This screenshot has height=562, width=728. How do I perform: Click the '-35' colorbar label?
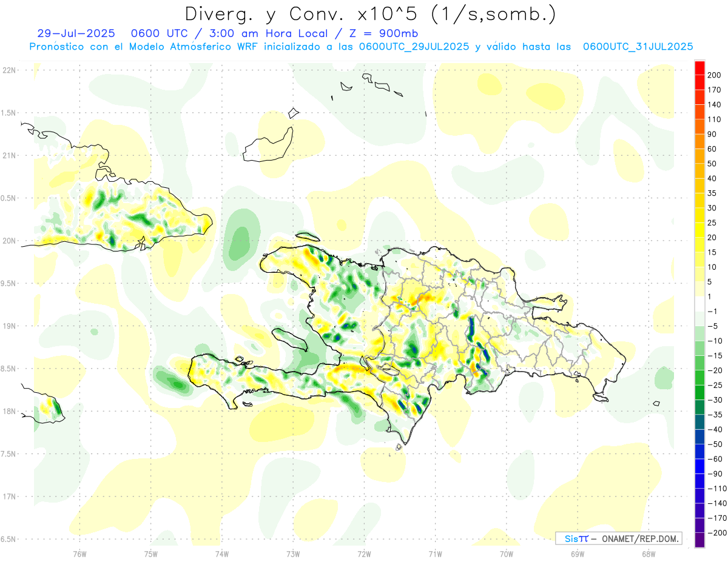pos(714,415)
